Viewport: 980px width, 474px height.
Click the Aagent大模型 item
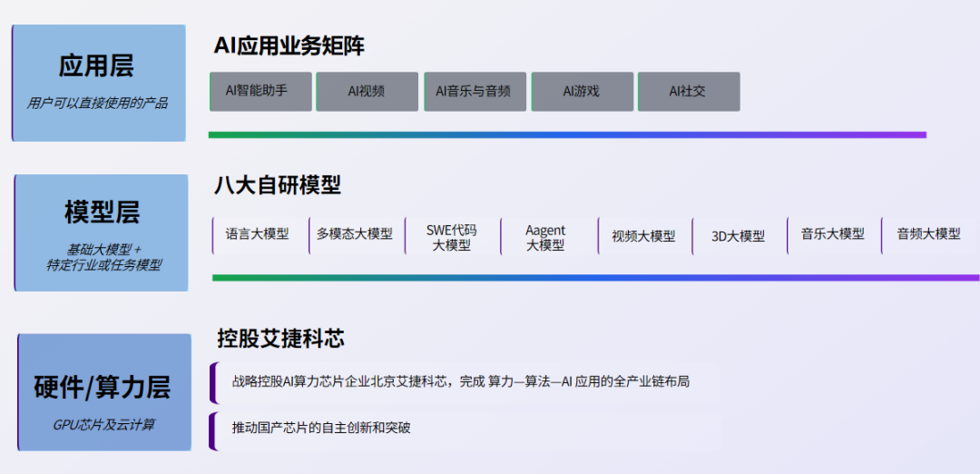547,236
